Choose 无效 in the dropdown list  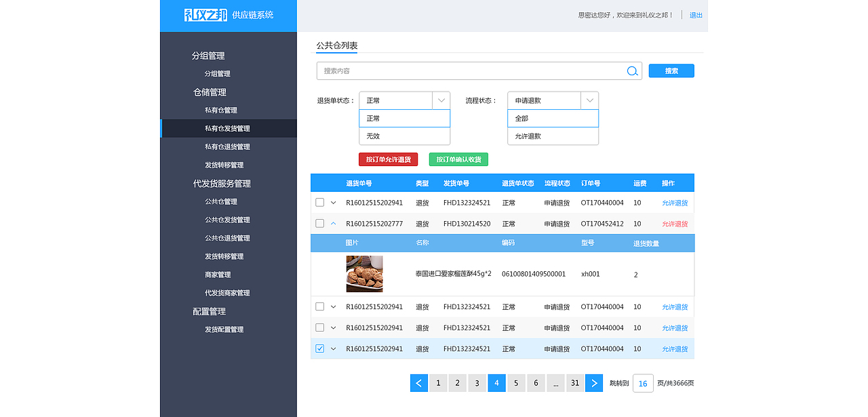pos(404,136)
